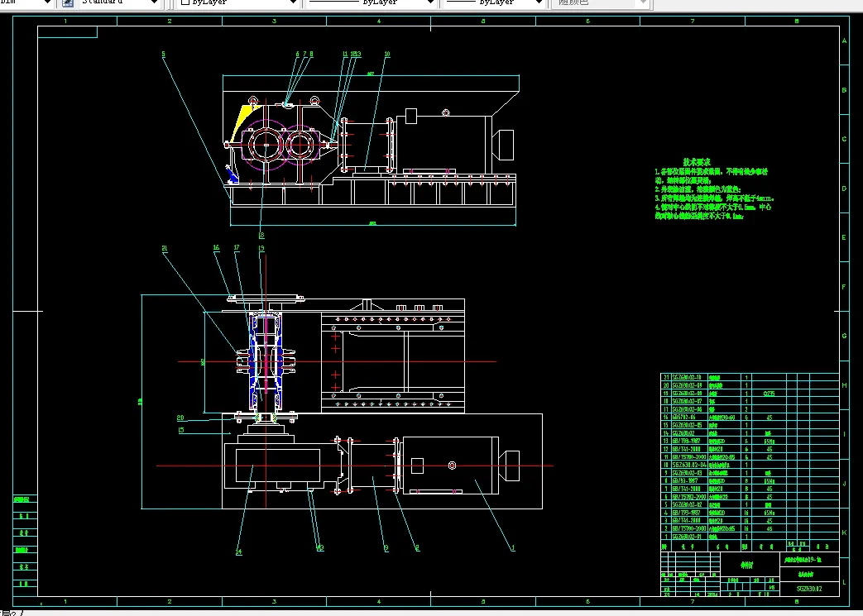The image size is (863, 616).
Task: Select the yellow guard shape on the gearbox
Action: click(242, 121)
